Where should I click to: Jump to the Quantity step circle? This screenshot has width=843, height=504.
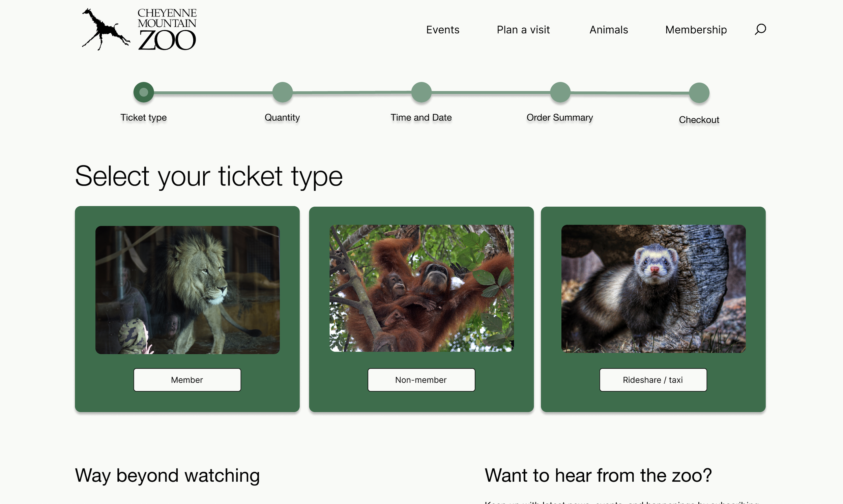(x=282, y=92)
